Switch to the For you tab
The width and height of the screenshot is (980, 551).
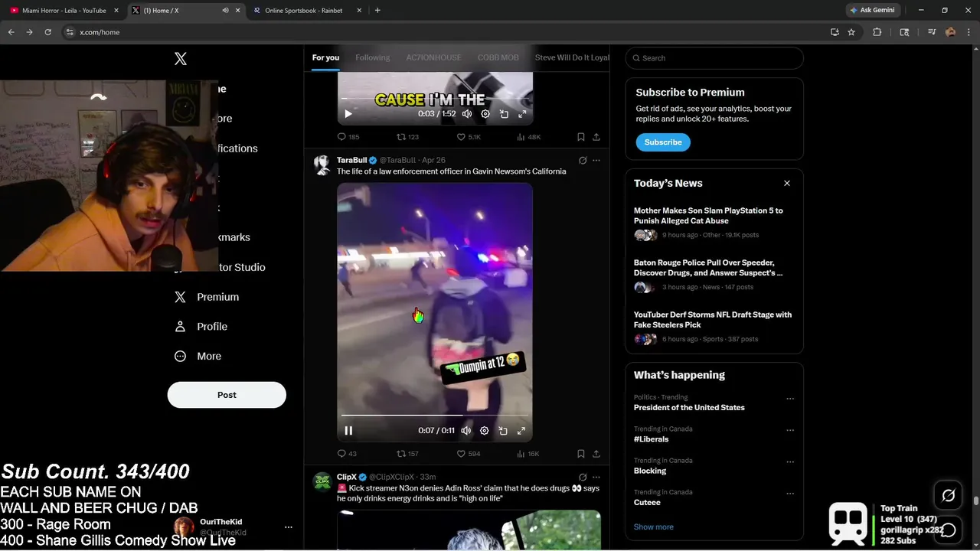coord(325,57)
